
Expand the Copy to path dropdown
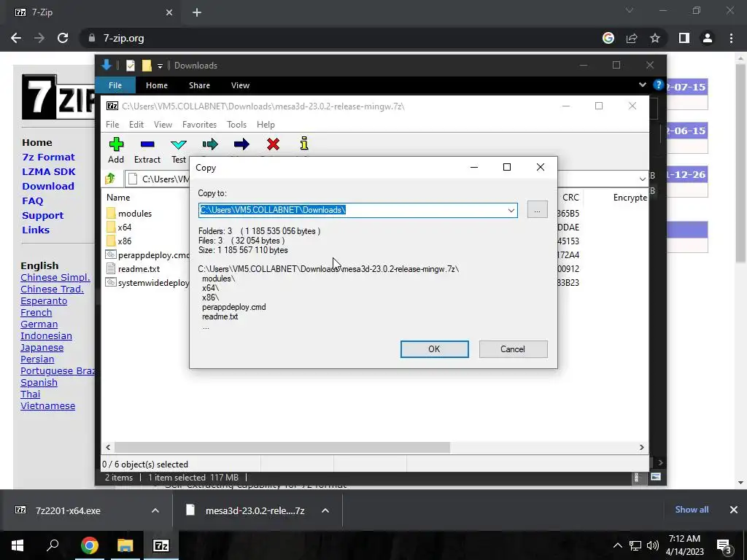(511, 210)
